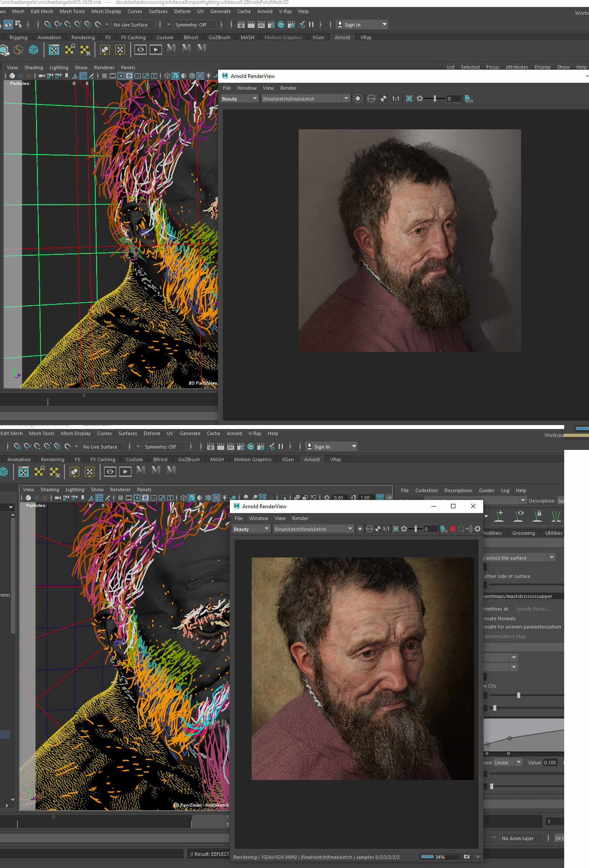Click the Sign In button at top
This screenshot has width=589, height=868.
[362, 25]
